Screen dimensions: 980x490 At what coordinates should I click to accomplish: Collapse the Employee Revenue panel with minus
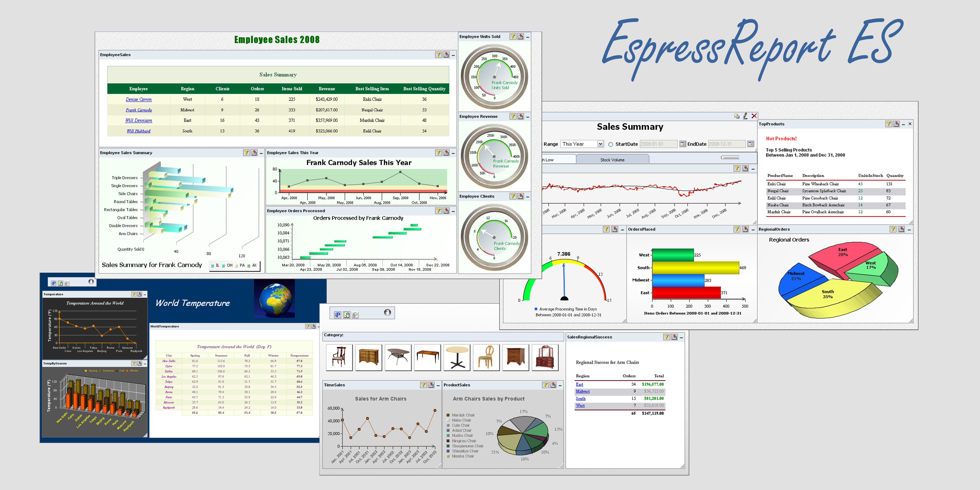[x=528, y=117]
